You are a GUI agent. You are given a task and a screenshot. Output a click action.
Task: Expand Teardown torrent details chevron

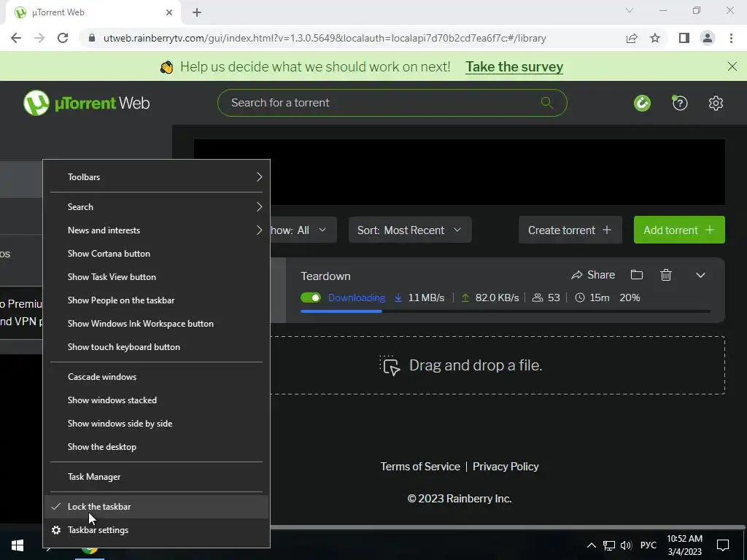coord(700,275)
